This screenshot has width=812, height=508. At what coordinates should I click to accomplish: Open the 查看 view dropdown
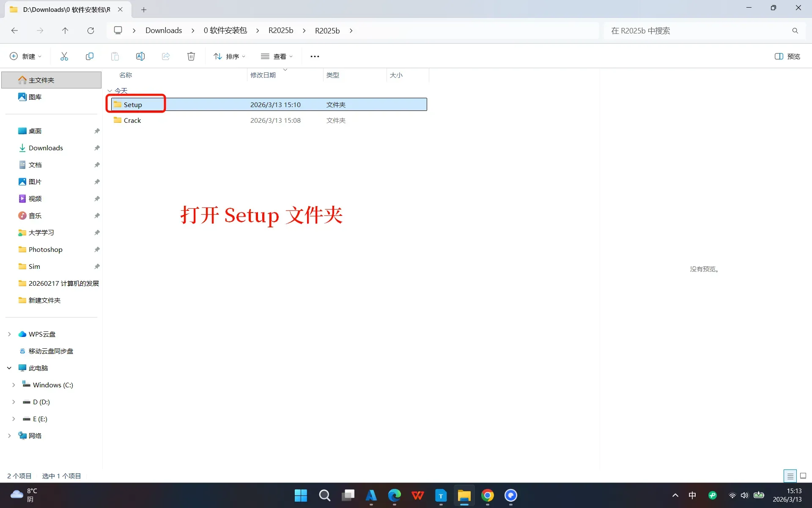(277, 56)
